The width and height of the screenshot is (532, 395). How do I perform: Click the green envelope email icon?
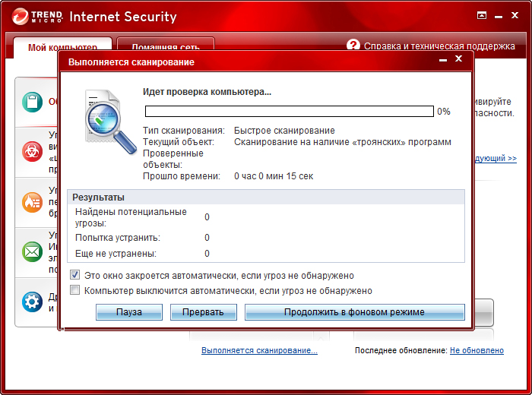tap(32, 251)
